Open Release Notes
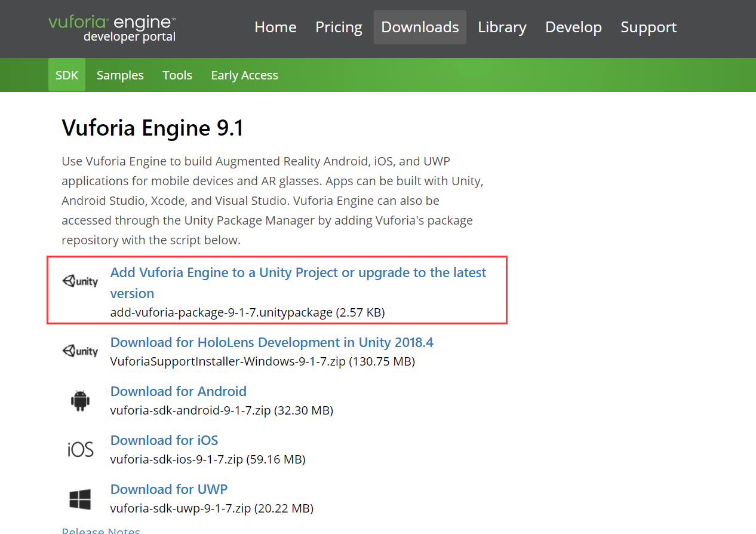Viewport: 756px width, 534px height. [x=101, y=530]
